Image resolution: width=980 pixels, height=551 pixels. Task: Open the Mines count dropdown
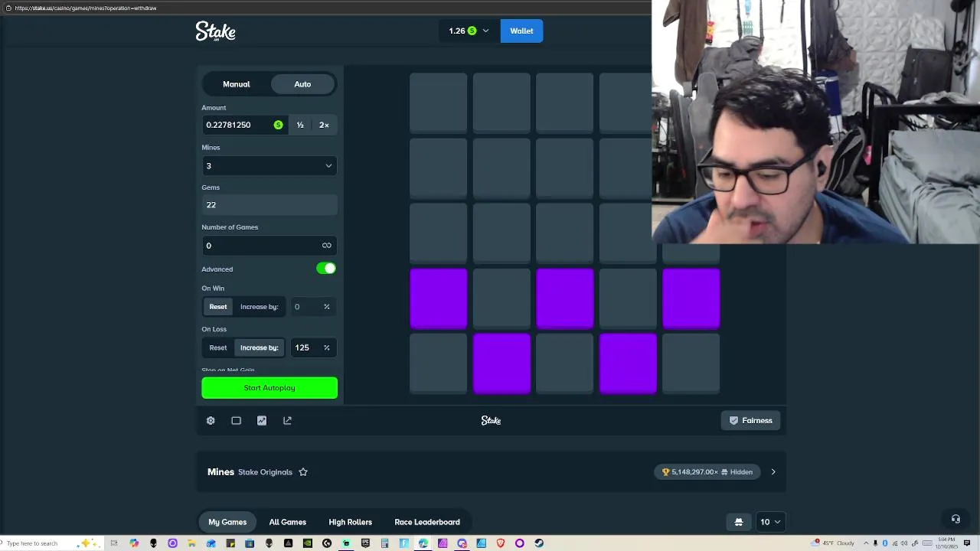269,165
